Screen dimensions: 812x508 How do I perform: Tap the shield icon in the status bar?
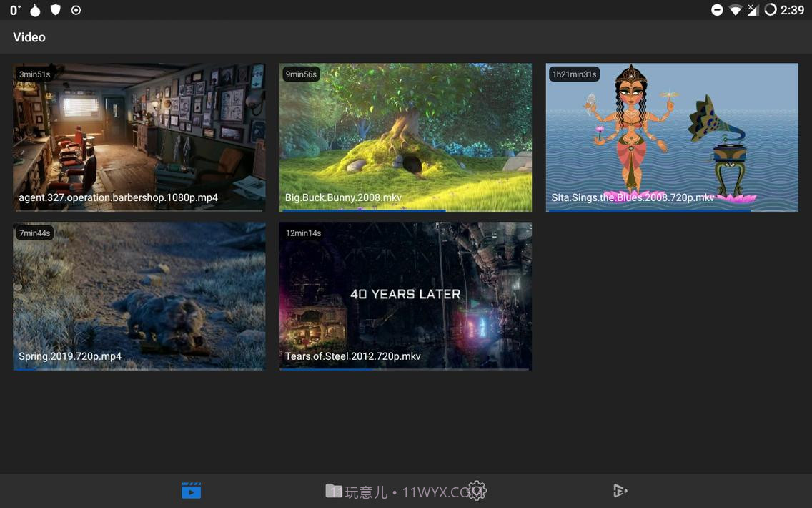click(x=56, y=10)
